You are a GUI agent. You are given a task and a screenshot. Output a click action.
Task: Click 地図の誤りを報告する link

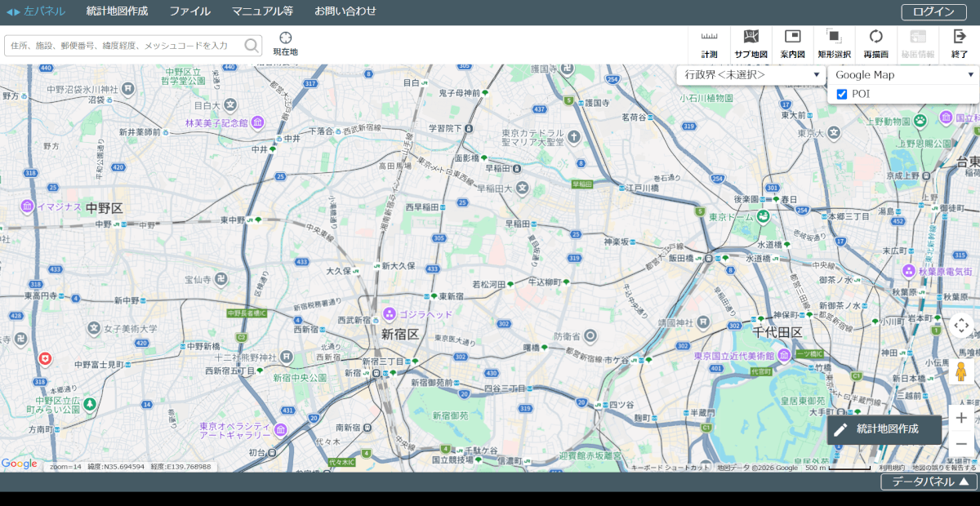[944, 468]
